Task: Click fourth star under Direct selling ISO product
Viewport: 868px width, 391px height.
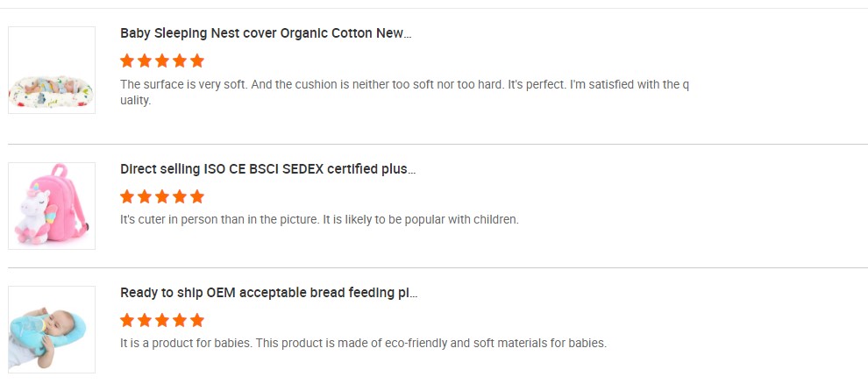Action: click(x=180, y=196)
